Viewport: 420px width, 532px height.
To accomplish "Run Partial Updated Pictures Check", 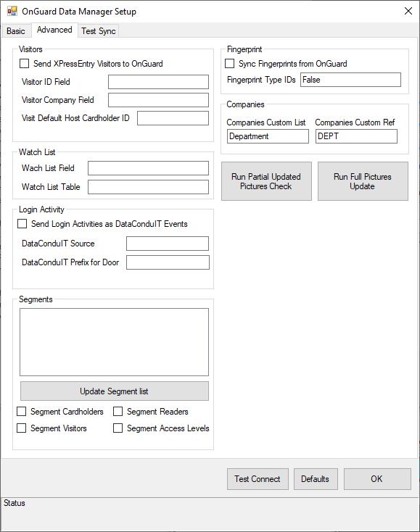I will tap(266, 181).
